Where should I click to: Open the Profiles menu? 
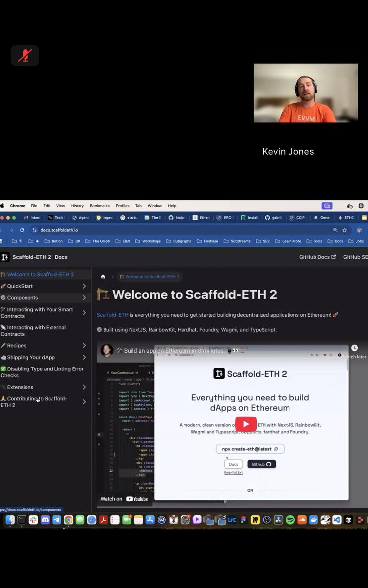coord(123,206)
